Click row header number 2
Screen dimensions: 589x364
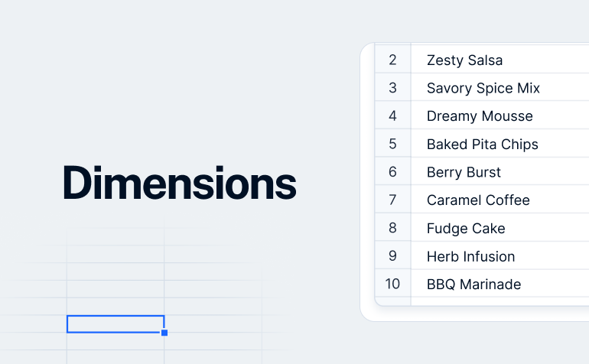[392, 60]
